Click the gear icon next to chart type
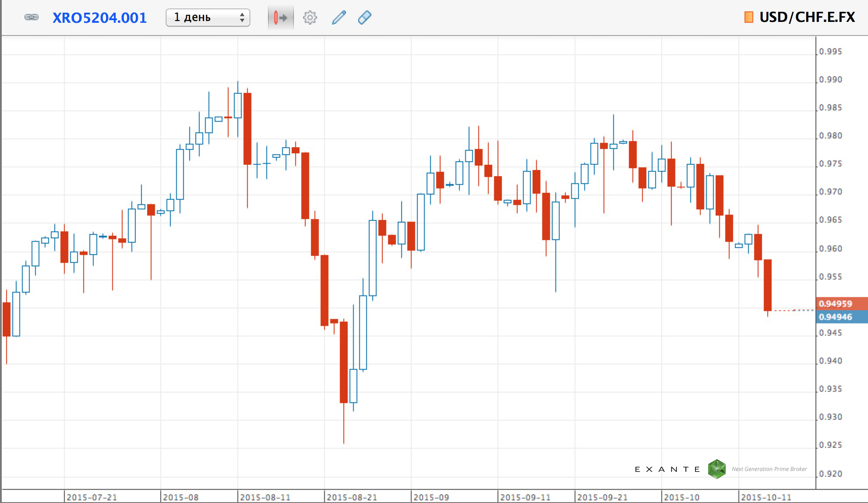The height and width of the screenshot is (503, 868). click(x=310, y=17)
